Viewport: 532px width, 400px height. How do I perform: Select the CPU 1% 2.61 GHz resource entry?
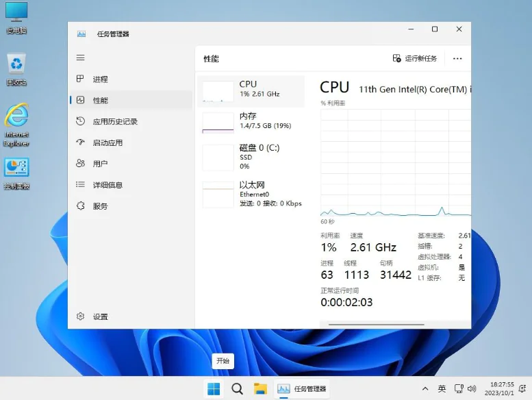[251, 91]
